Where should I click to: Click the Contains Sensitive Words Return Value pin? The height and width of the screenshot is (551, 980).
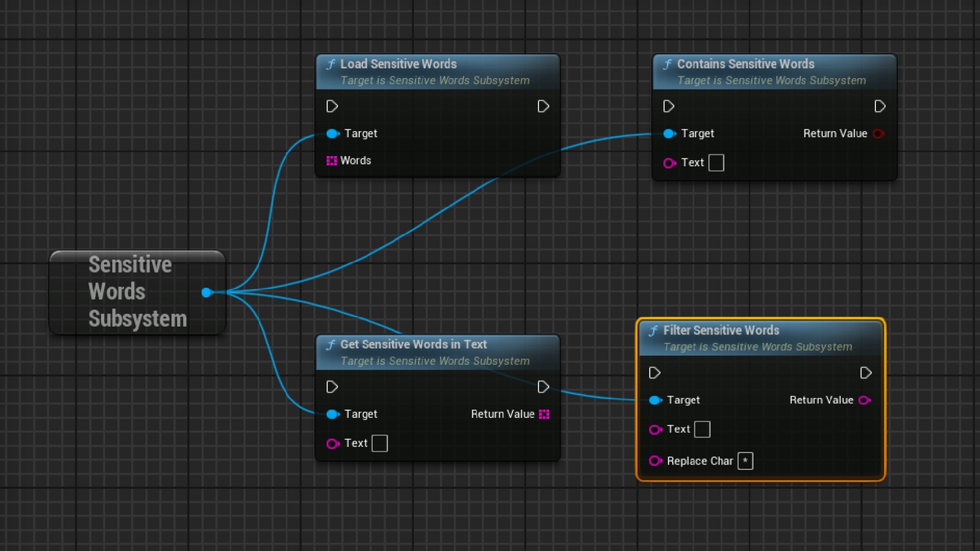pos(878,134)
